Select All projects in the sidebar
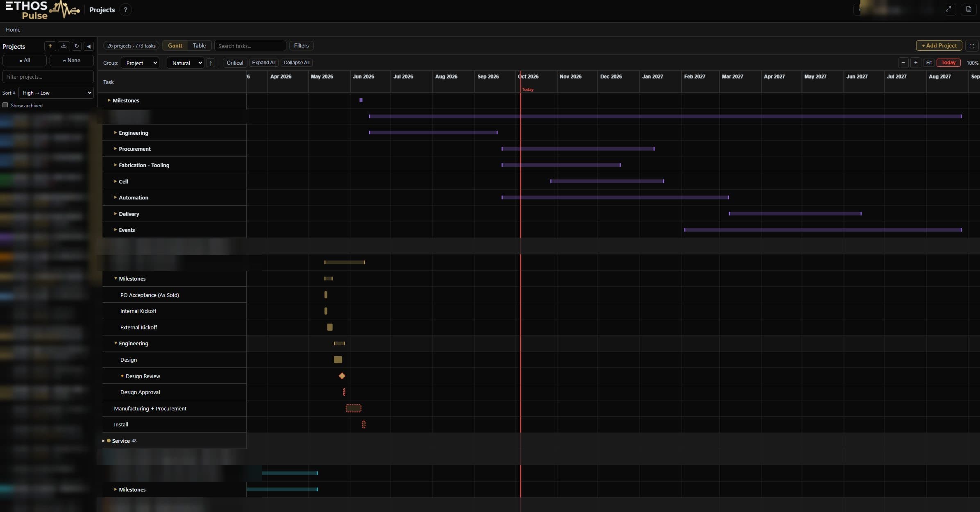This screenshot has height=512, width=980. click(25, 60)
